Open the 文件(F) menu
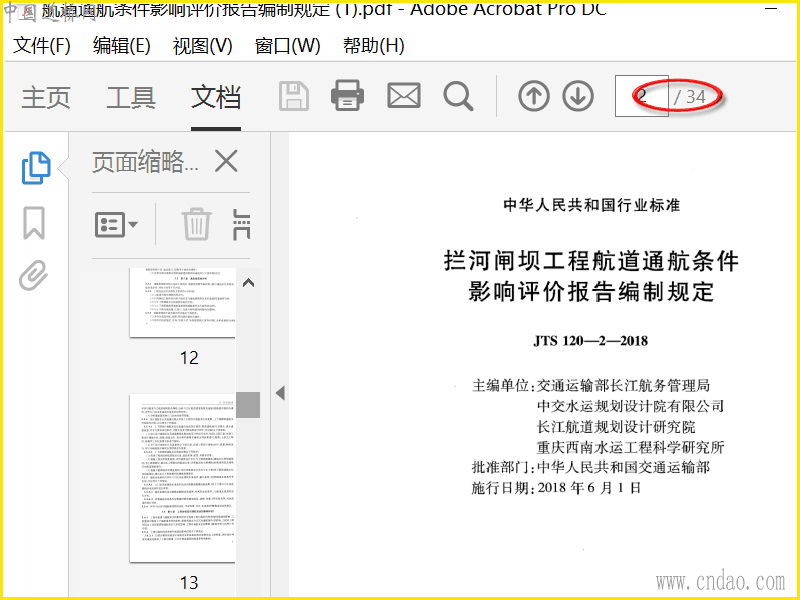Image resolution: width=800 pixels, height=600 pixels. 41,46
